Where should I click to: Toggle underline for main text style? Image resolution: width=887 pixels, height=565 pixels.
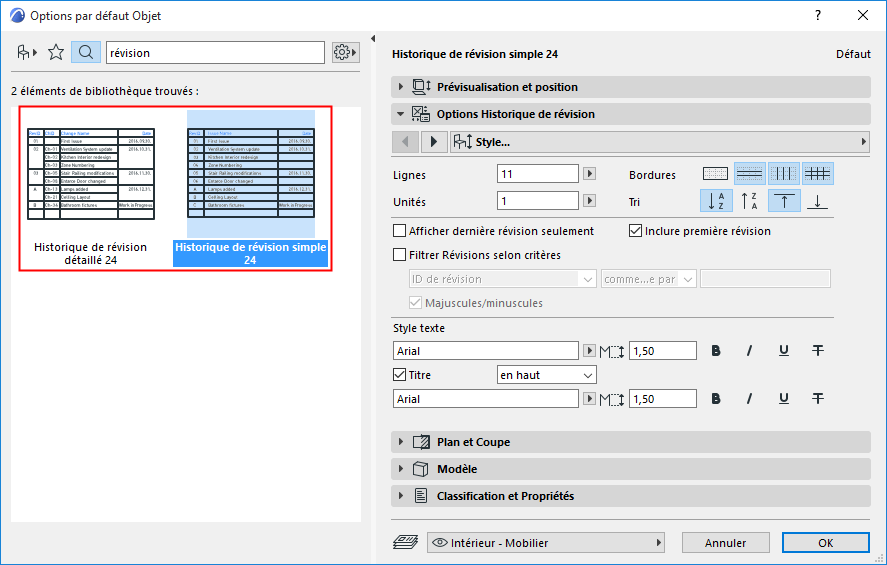[x=783, y=351]
